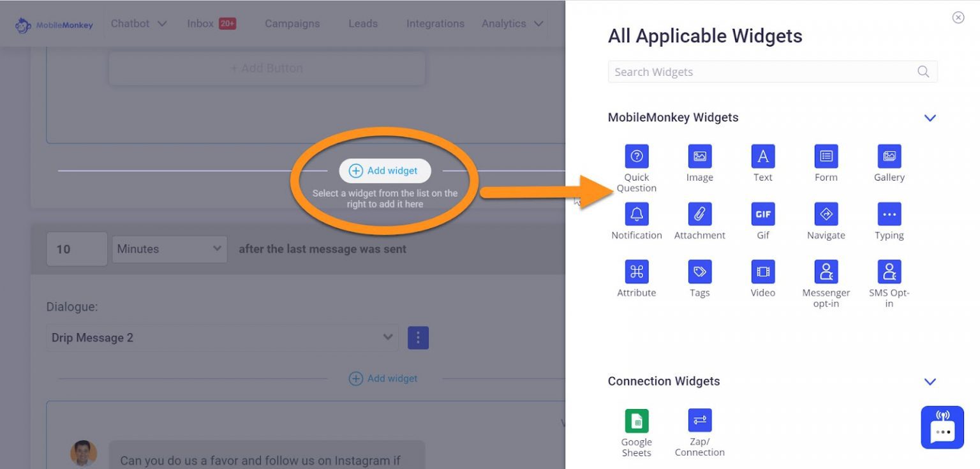
Task: Select the Google Sheets connection widget
Action: 636,421
